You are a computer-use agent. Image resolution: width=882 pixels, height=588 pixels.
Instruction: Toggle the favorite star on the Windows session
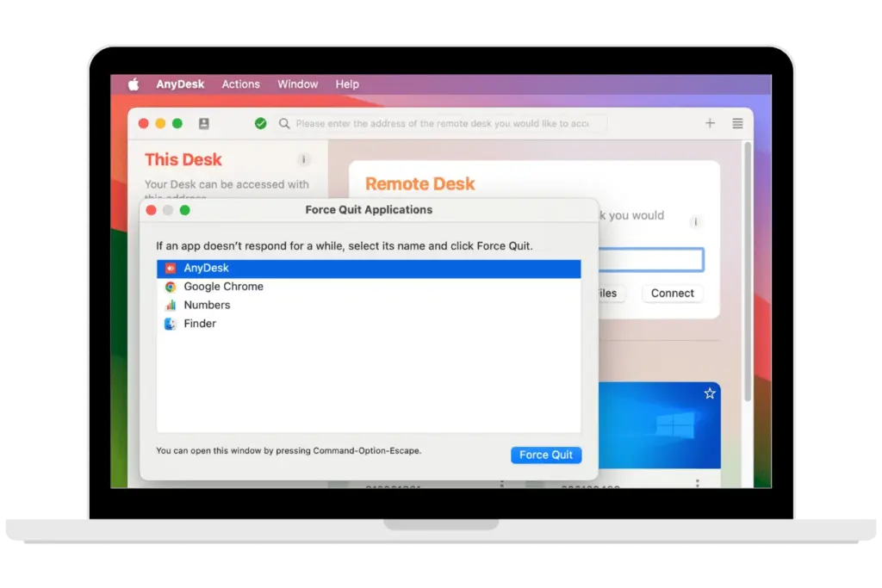(709, 393)
